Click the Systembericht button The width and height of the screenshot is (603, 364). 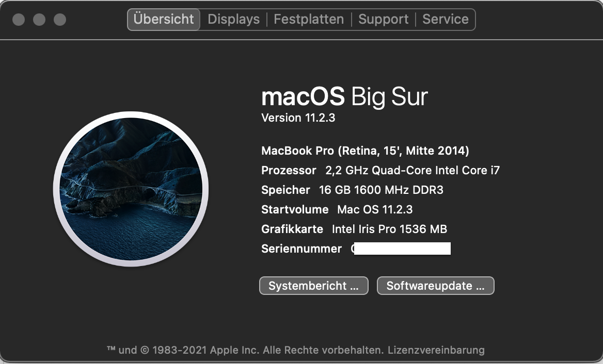313,286
